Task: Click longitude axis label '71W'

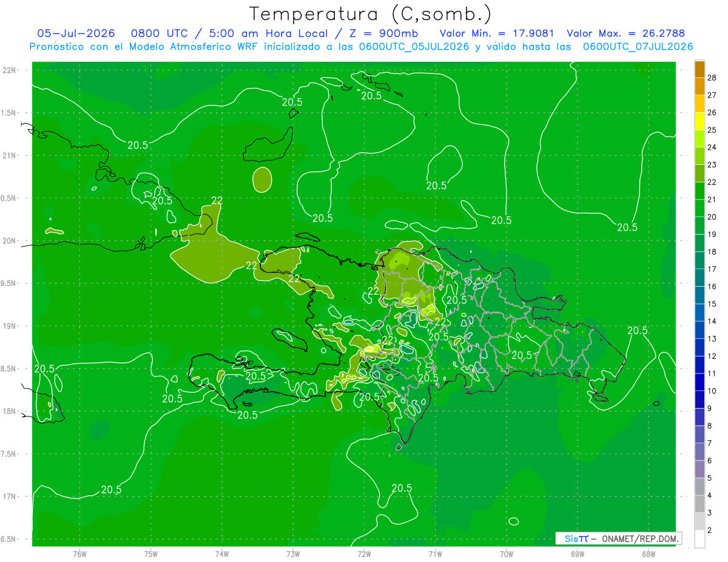Action: (435, 554)
